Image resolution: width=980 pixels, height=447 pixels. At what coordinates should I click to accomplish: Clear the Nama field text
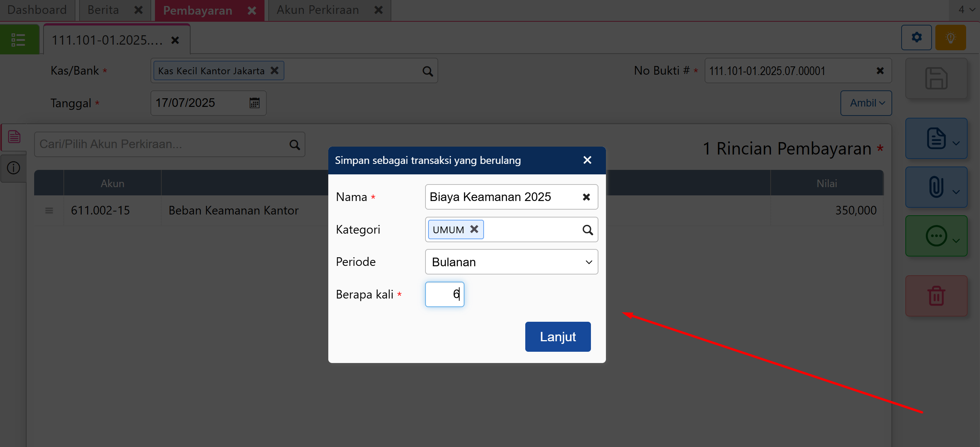(x=586, y=197)
